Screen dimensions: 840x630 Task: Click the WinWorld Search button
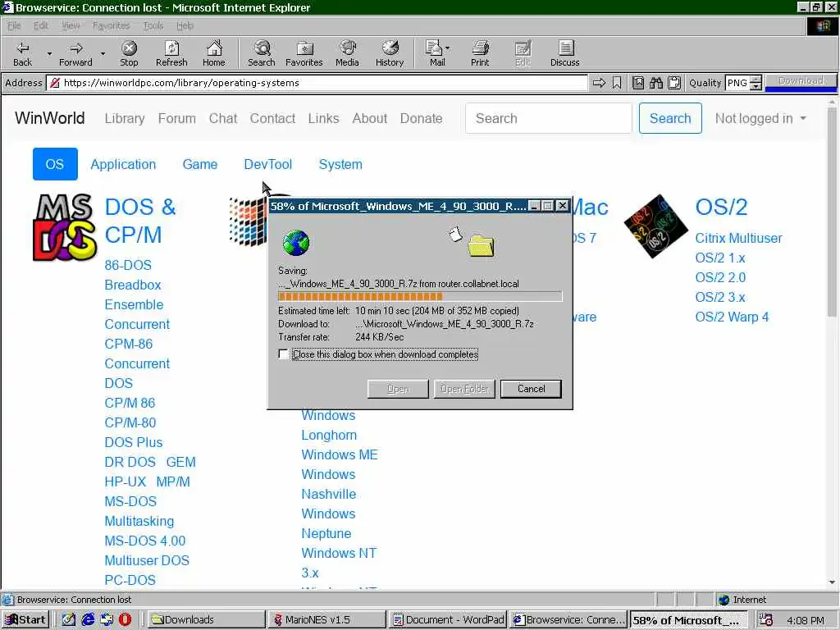[670, 118]
